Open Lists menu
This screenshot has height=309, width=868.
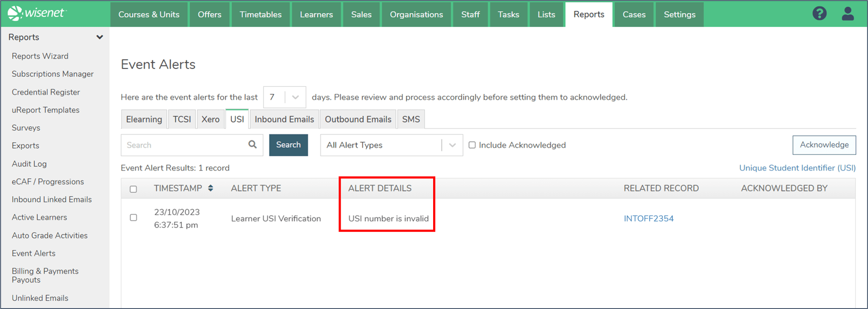point(546,14)
